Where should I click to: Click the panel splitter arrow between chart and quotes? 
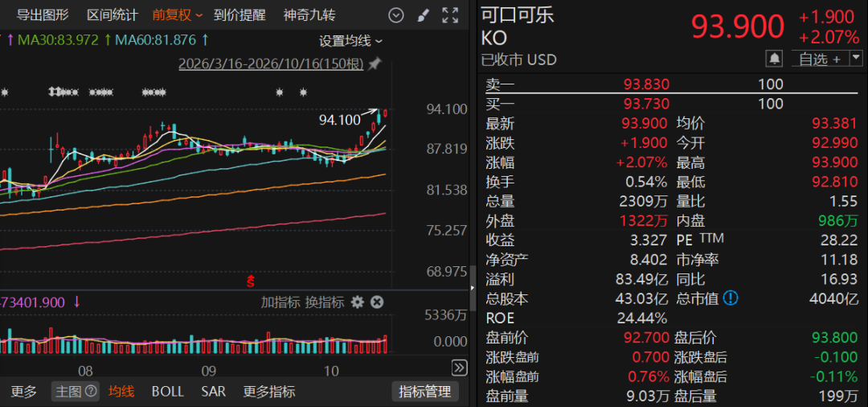pyautogui.click(x=473, y=288)
